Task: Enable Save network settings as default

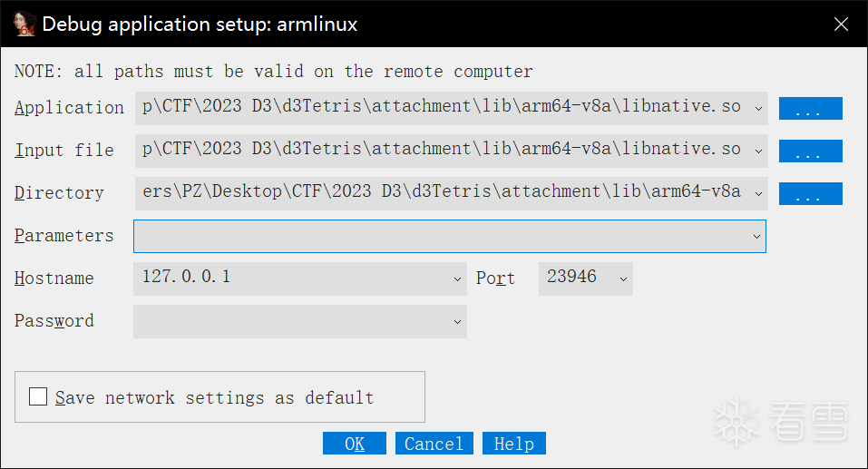Action: (38, 396)
